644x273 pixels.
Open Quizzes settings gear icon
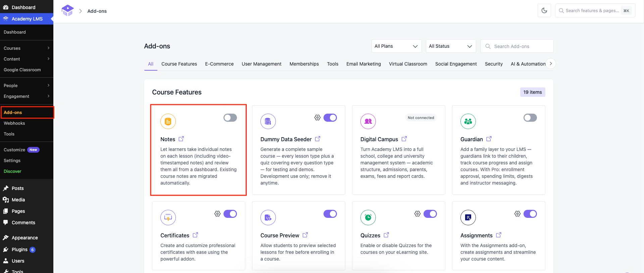click(417, 214)
